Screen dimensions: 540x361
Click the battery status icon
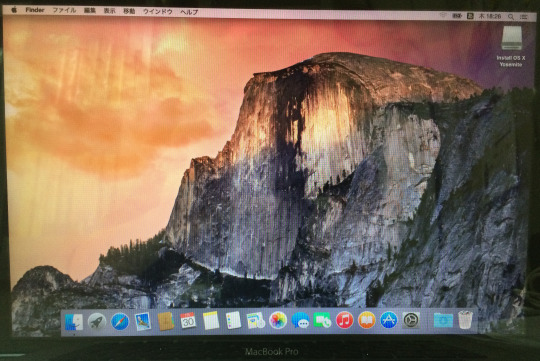tap(457, 16)
